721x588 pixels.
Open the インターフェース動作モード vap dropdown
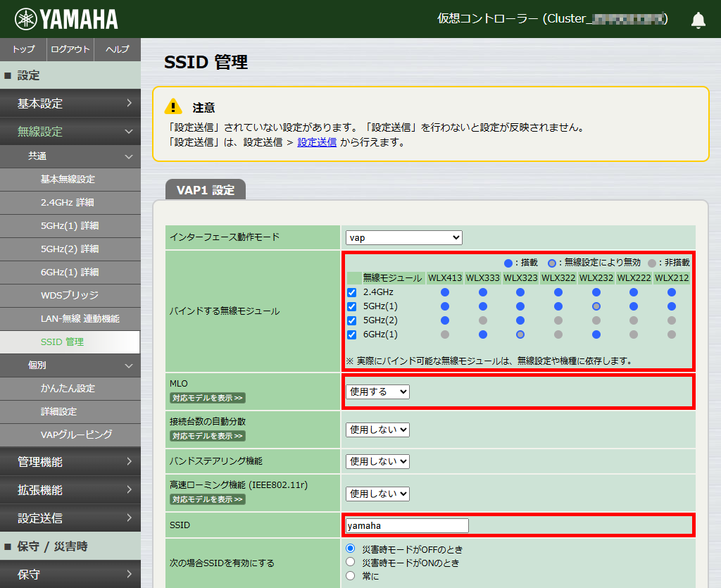(403, 238)
